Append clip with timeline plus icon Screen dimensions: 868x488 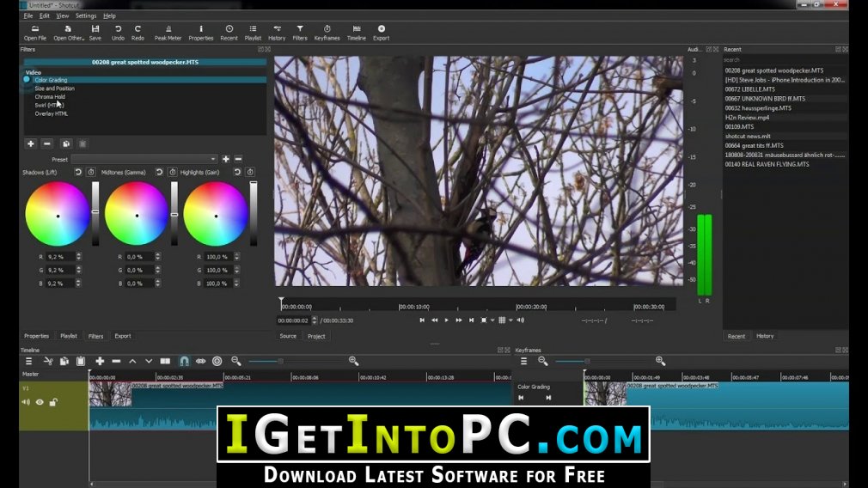tap(100, 362)
